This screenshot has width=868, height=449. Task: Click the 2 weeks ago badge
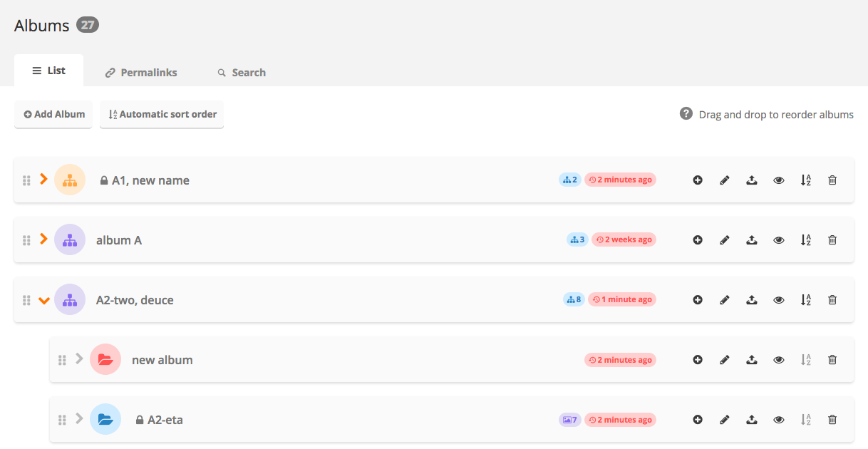624,239
